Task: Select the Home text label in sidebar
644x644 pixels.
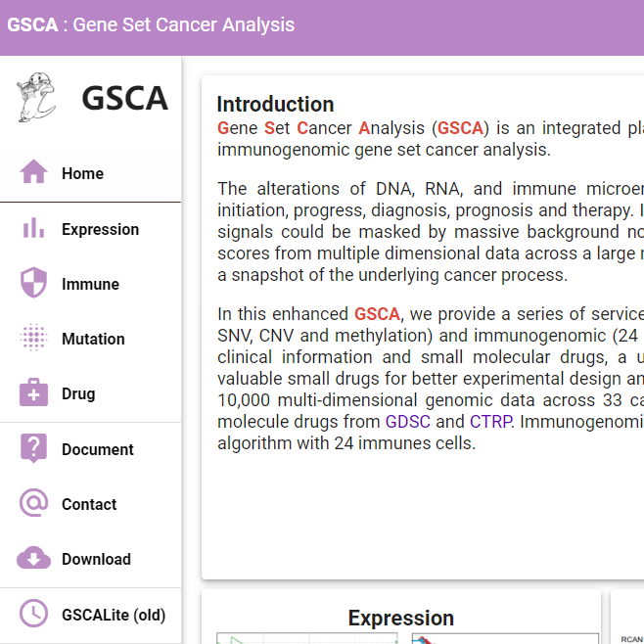Action: (x=82, y=173)
